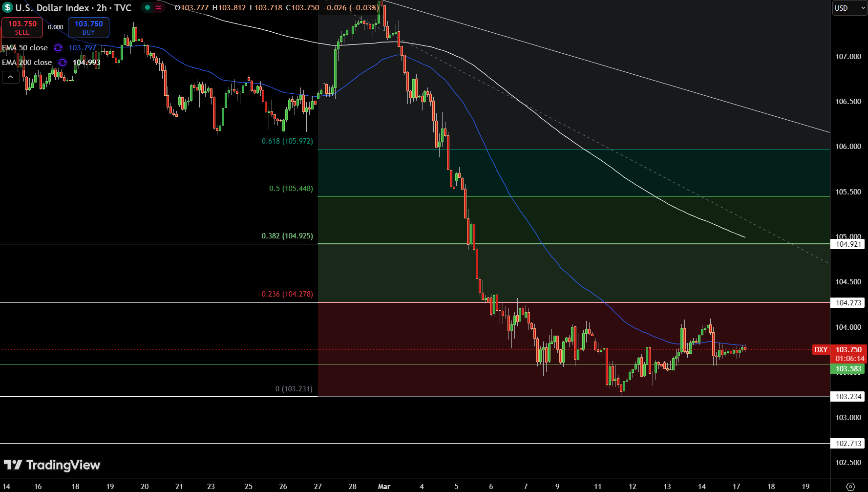The width and height of the screenshot is (868, 492).
Task: Select the EMA 200 close indicator label
Action: pyautogui.click(x=27, y=63)
